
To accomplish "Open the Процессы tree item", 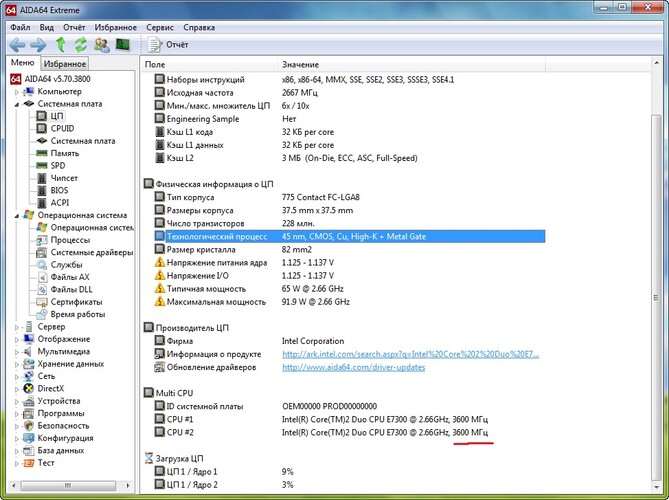I will 70,240.
